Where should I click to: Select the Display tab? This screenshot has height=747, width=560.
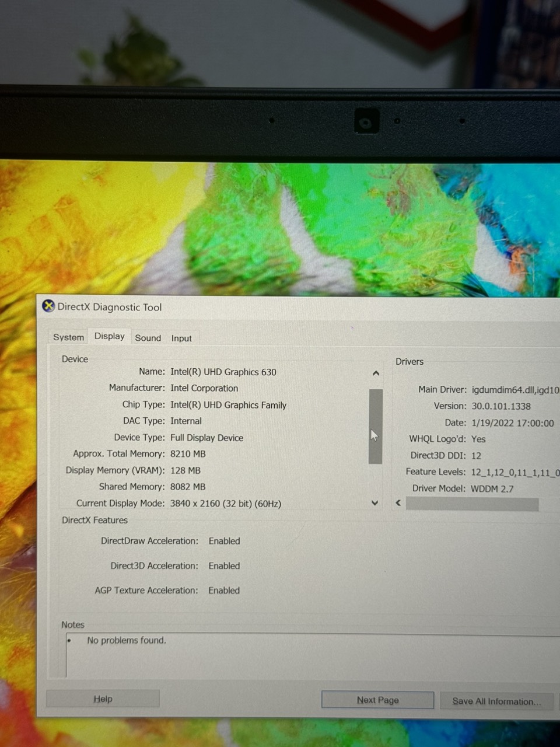pyautogui.click(x=110, y=336)
